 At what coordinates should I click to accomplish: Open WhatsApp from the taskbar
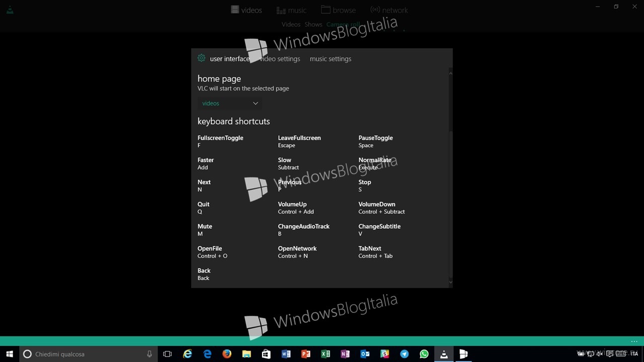click(x=424, y=354)
